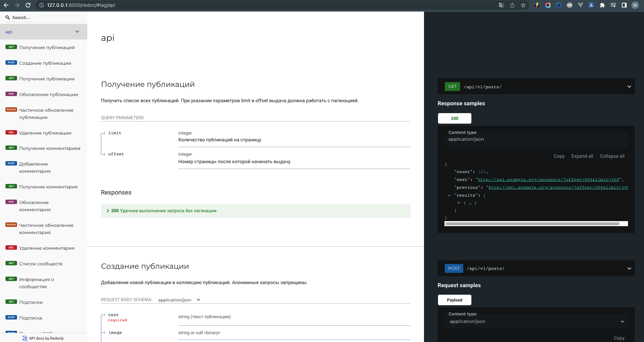Click the response sample horizontal scrollbar
Viewport: 644px width, 342px height.
[532, 224]
